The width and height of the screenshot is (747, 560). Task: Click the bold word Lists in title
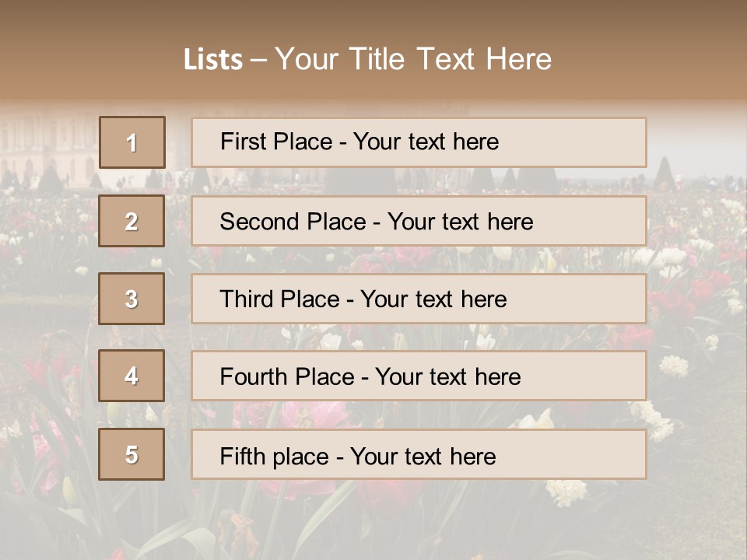(213, 60)
